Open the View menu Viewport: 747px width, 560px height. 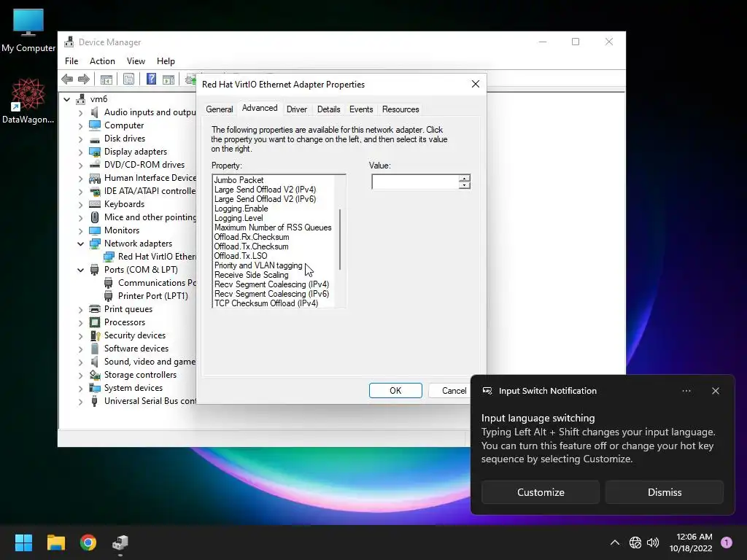(136, 61)
